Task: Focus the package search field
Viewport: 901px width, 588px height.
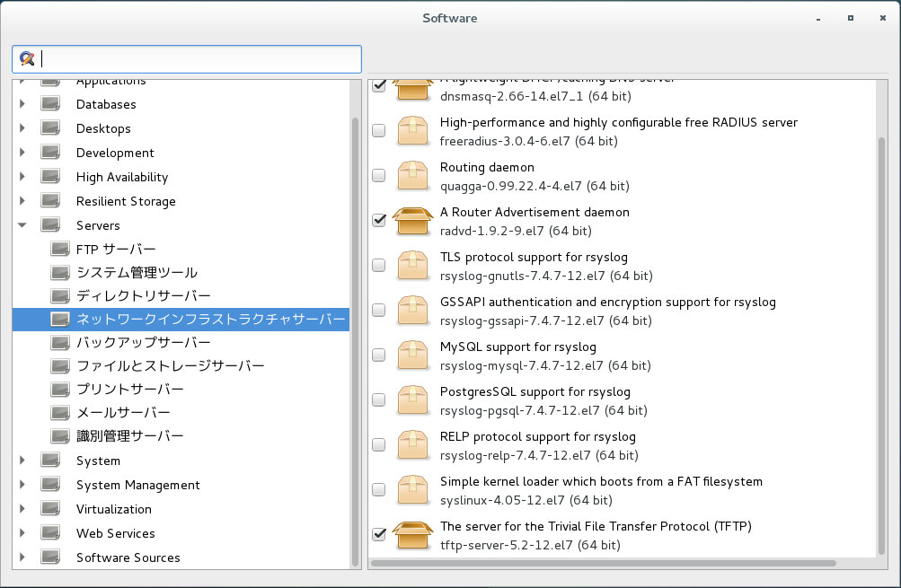Action: pyautogui.click(x=187, y=59)
